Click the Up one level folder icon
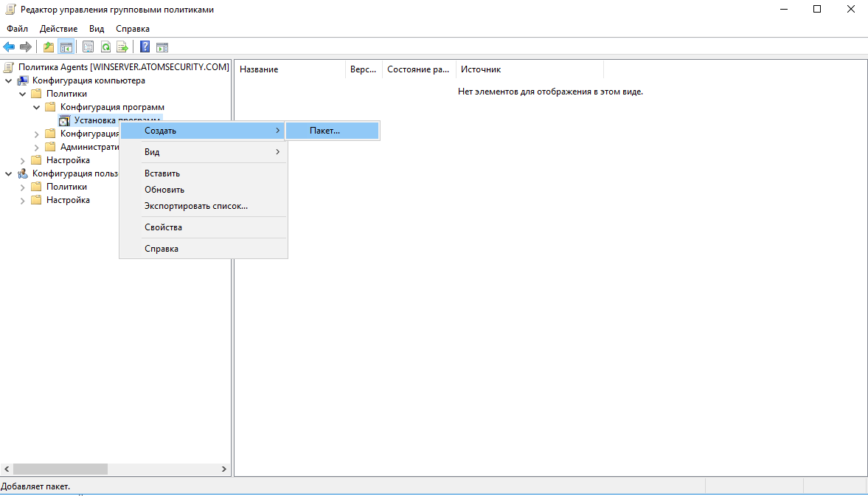868x496 pixels. [49, 47]
